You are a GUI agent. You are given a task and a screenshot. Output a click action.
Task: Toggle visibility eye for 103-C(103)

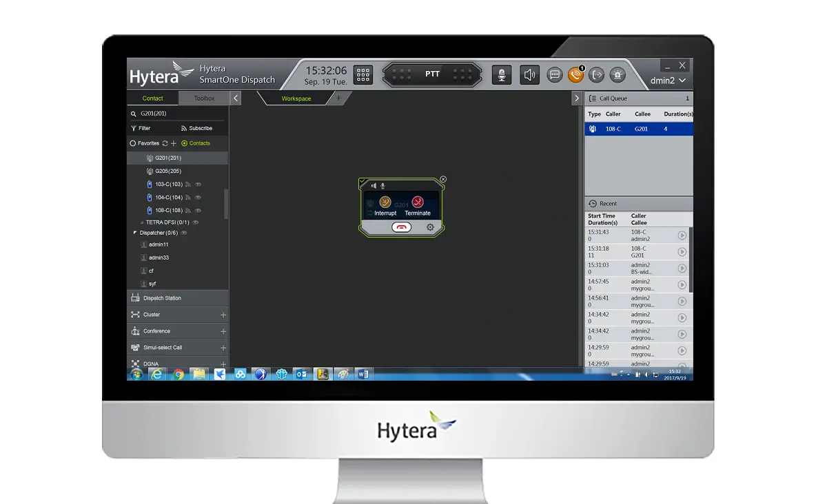coord(198,185)
